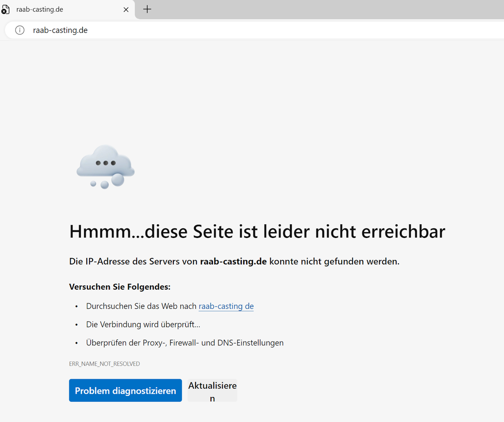The image size is (504, 422).
Task: View site information via the info icon
Action: tap(20, 30)
